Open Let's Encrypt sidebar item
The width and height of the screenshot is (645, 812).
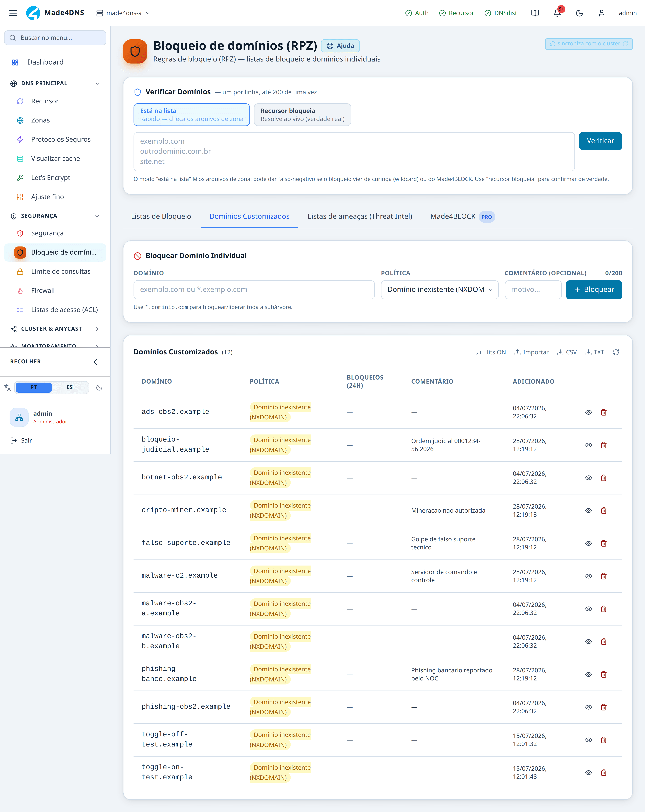pyautogui.click(x=55, y=178)
